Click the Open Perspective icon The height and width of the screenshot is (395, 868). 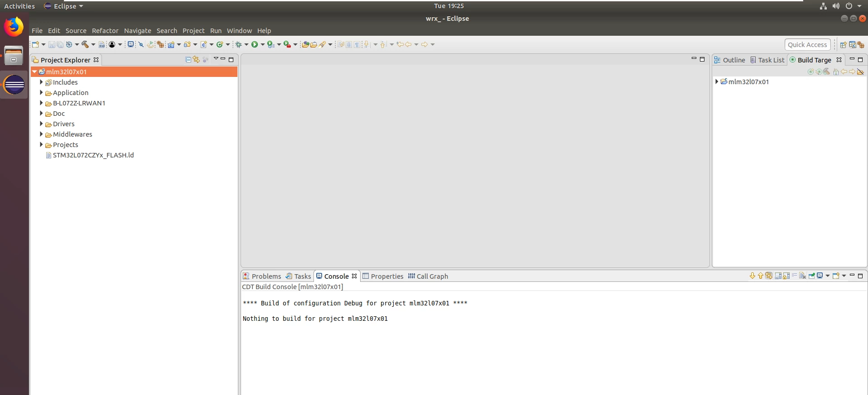click(843, 45)
